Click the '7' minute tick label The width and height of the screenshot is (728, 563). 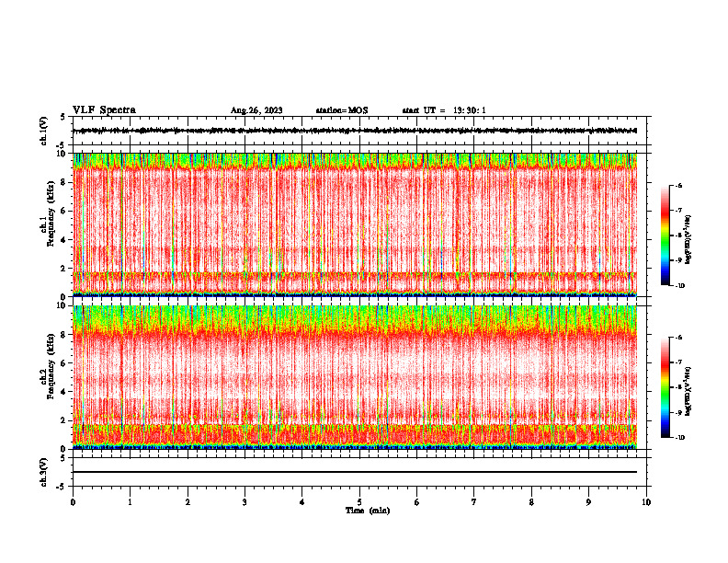tap(474, 502)
